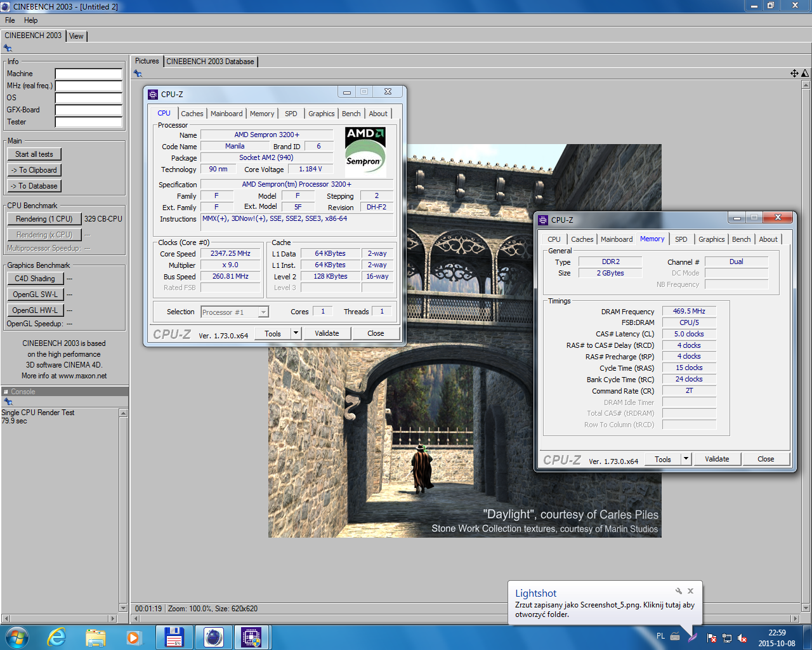812x650 pixels.
Task: Click Tools button in right CPU-Z window
Action: pyautogui.click(x=663, y=459)
